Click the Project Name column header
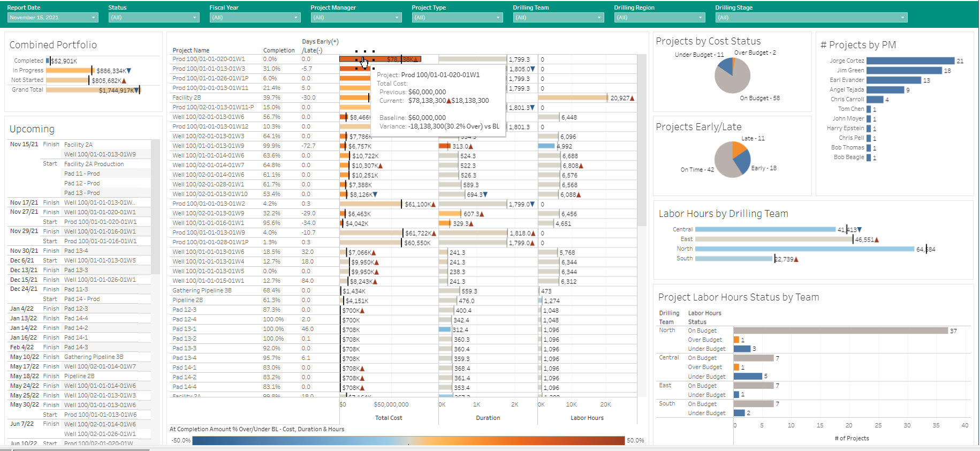 [191, 50]
